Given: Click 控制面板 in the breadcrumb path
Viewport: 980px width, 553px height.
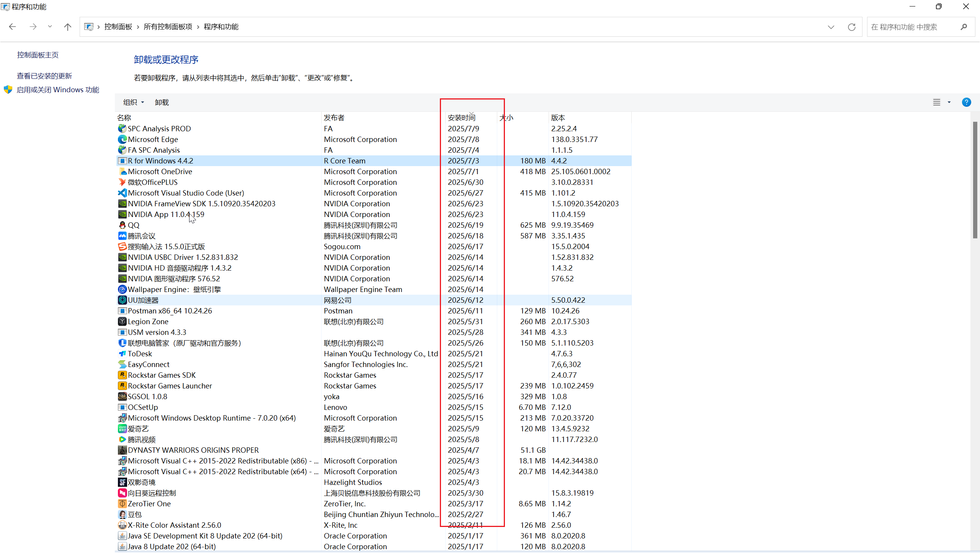Looking at the screenshot, I should (x=118, y=27).
